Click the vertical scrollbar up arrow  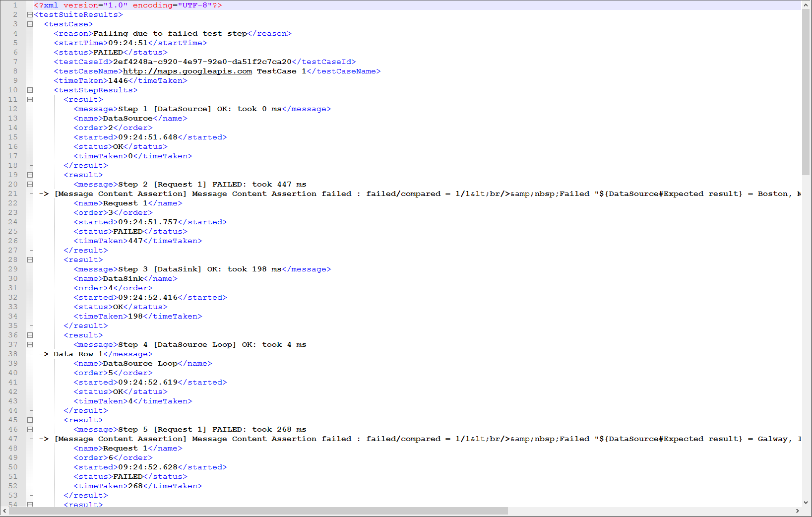807,4
